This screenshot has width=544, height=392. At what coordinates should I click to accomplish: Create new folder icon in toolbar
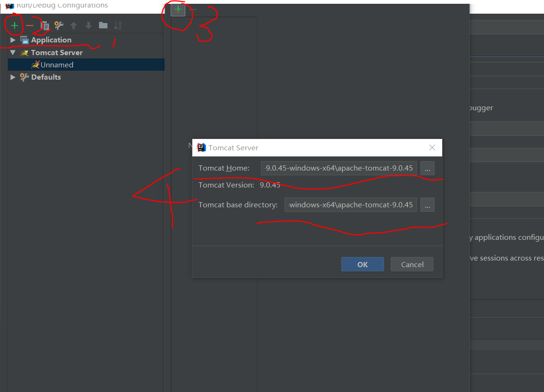[103, 25]
